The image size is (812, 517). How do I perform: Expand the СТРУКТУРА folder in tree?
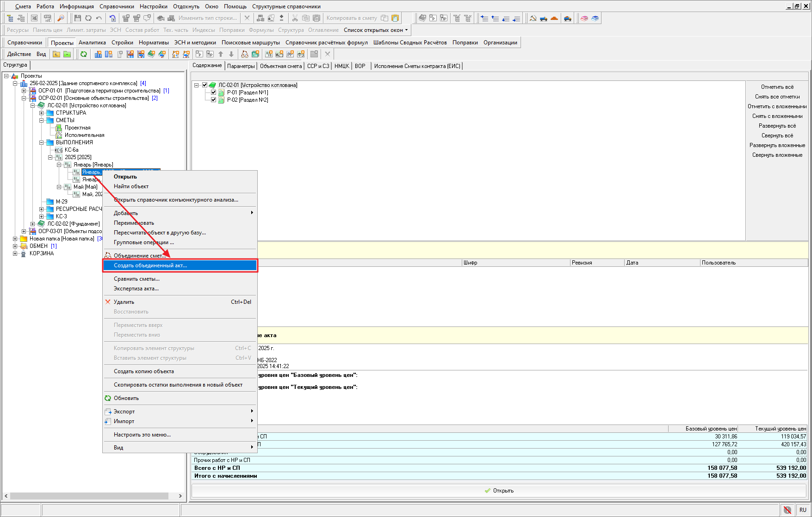(x=42, y=113)
